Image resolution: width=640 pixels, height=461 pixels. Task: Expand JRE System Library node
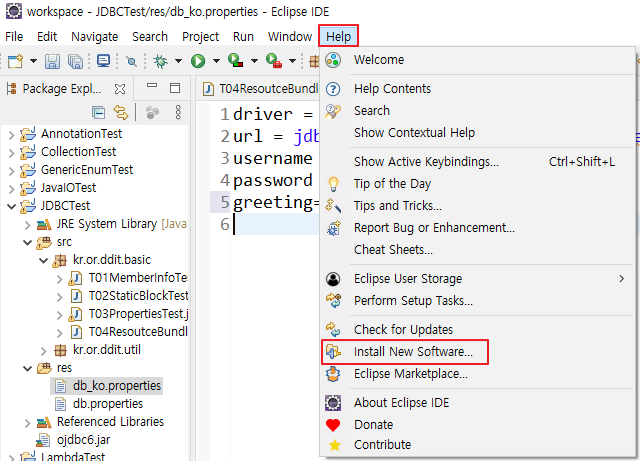coord(27,225)
